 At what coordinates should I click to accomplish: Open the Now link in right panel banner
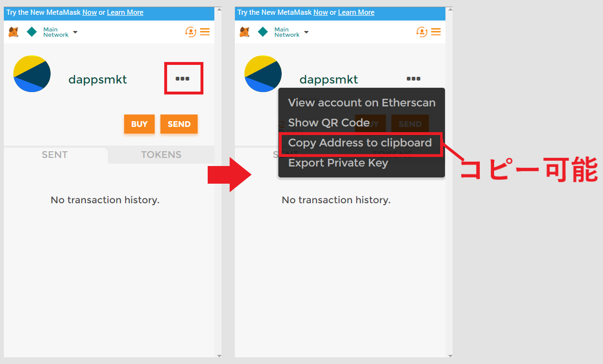tap(321, 12)
